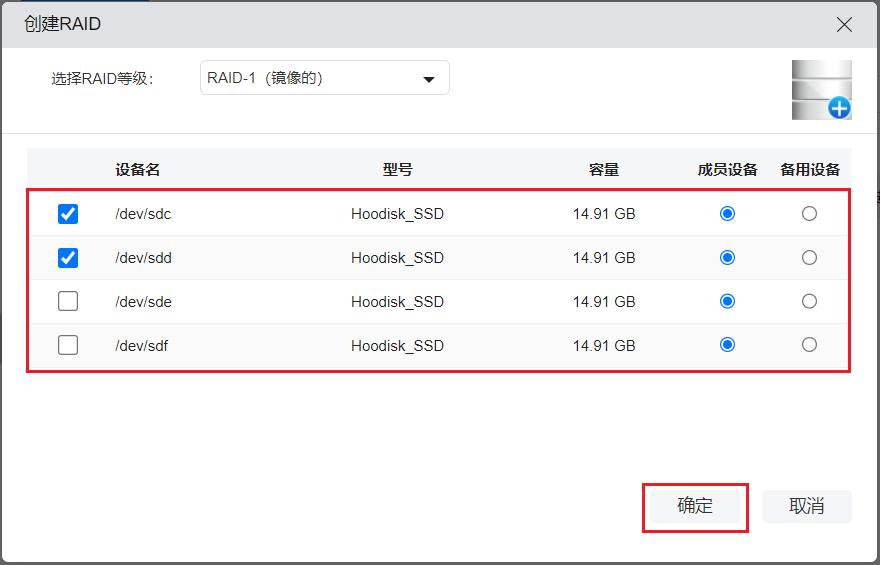880x565 pixels.
Task: Mark /dev/sde as spare device
Action: 809,301
